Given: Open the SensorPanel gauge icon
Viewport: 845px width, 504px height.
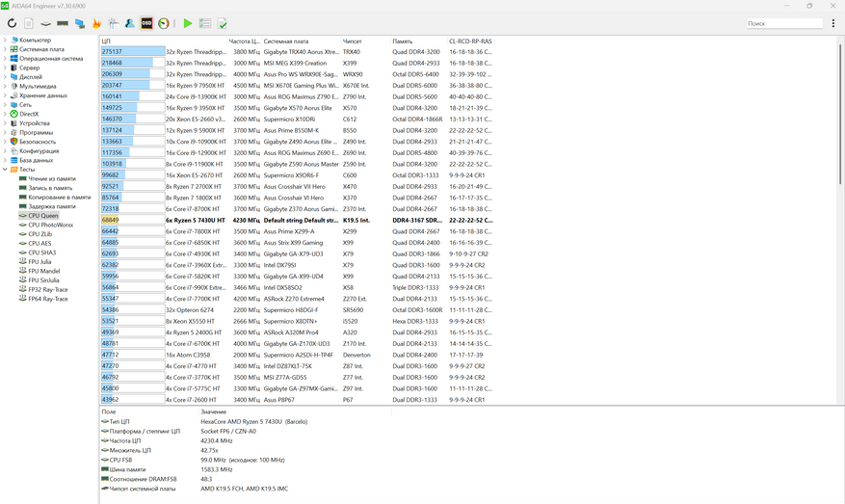Looking at the screenshot, I should [x=164, y=23].
